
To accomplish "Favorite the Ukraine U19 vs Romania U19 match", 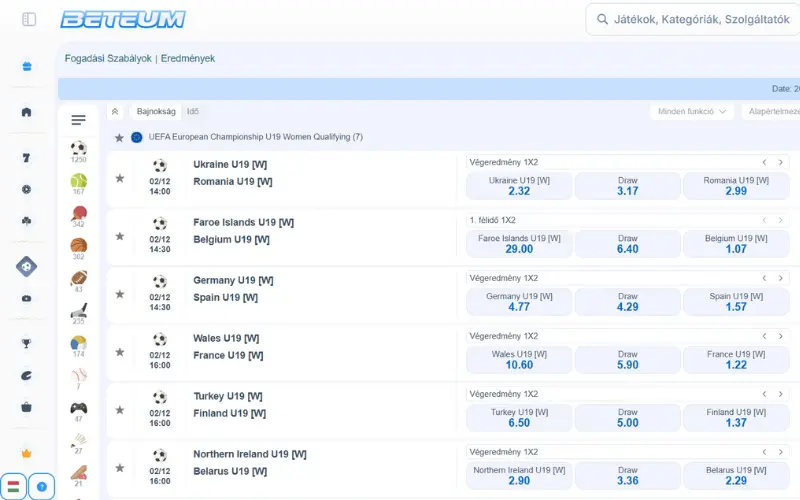I will [x=120, y=178].
